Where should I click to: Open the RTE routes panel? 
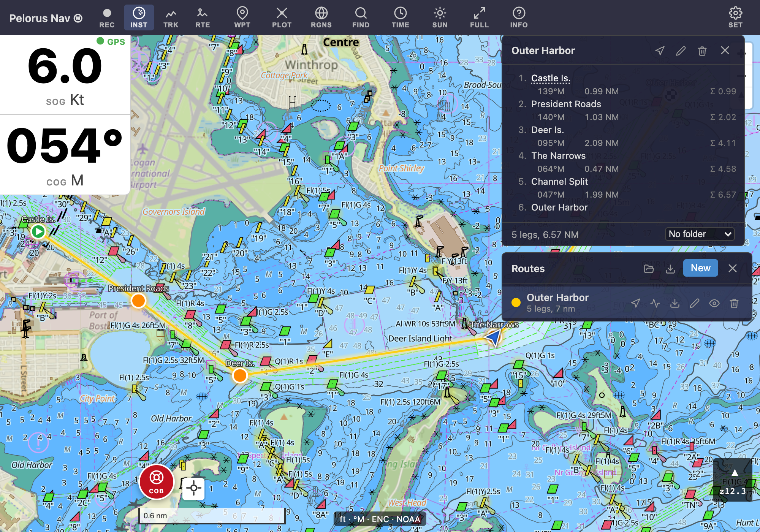(x=203, y=17)
